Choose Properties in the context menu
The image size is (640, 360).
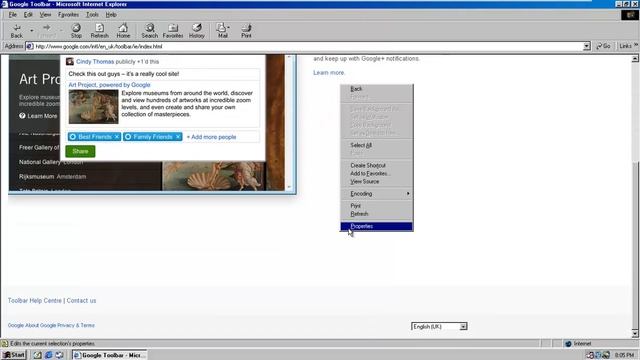pyautogui.click(x=376, y=226)
